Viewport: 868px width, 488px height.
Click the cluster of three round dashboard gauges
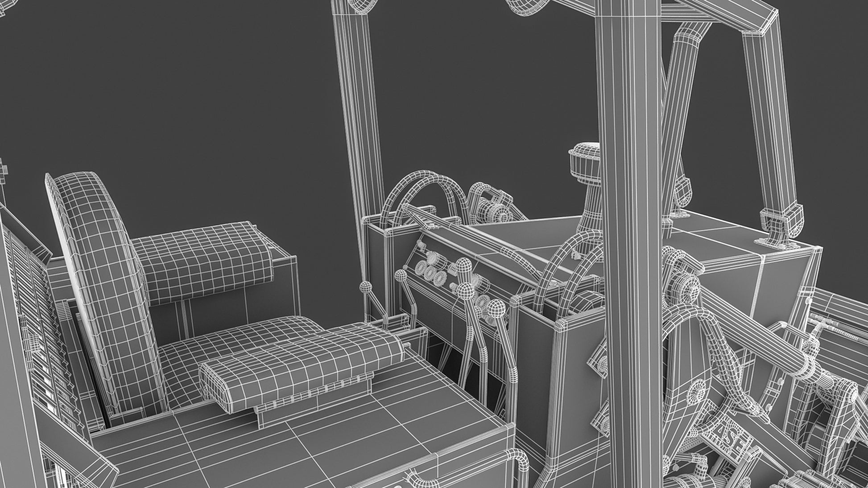tap(430, 273)
